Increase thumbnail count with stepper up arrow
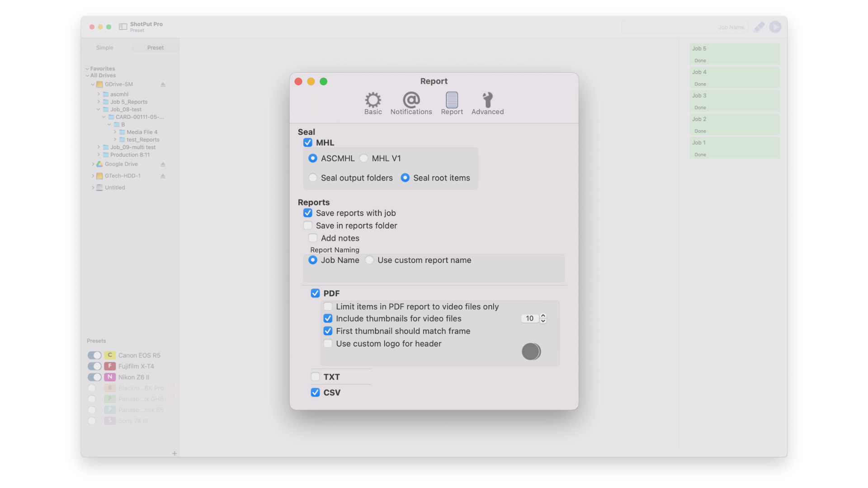The image size is (868, 488). click(543, 316)
